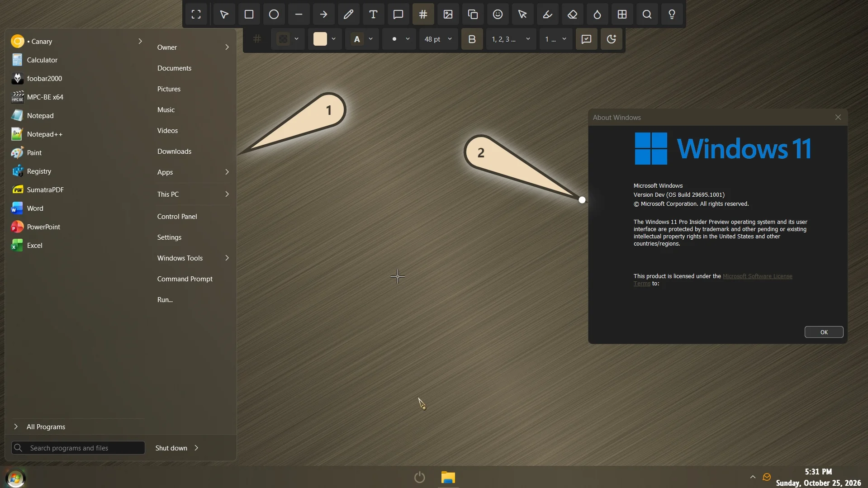Select the region capture tool

coord(196,14)
